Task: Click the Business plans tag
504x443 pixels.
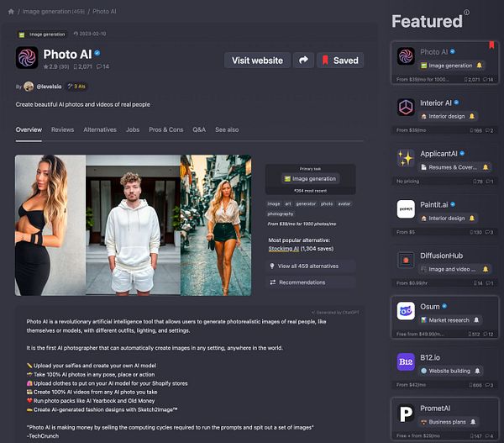Action: click(x=444, y=422)
